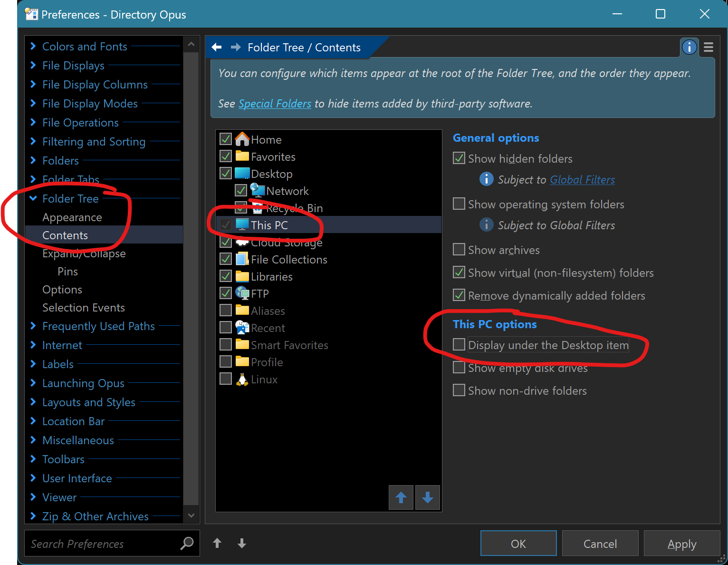Click the Directory Opus title bar icon
This screenshot has height=565, width=728.
click(x=31, y=14)
